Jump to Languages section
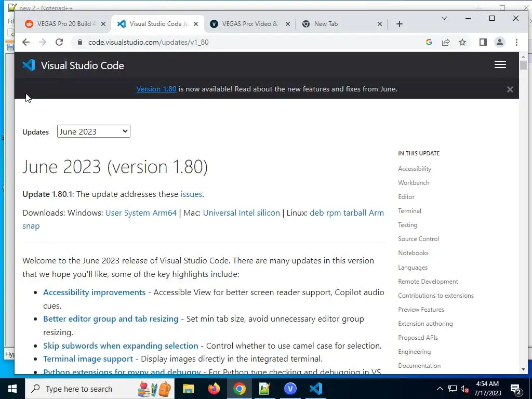 pos(413,268)
